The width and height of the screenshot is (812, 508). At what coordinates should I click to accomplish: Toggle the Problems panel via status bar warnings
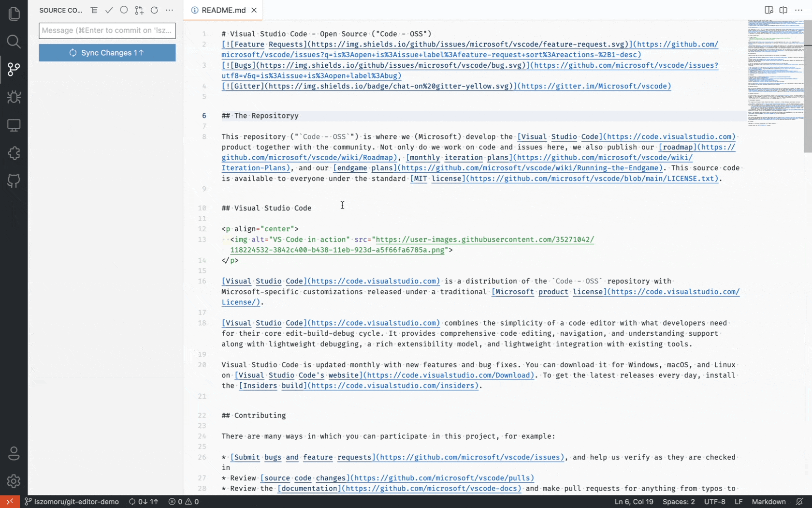184,502
